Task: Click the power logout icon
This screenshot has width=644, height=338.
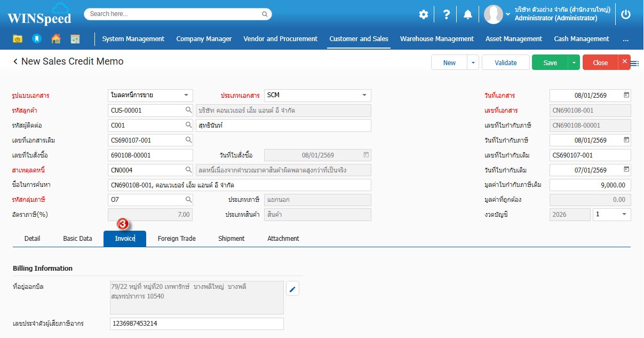Action: pos(626,14)
